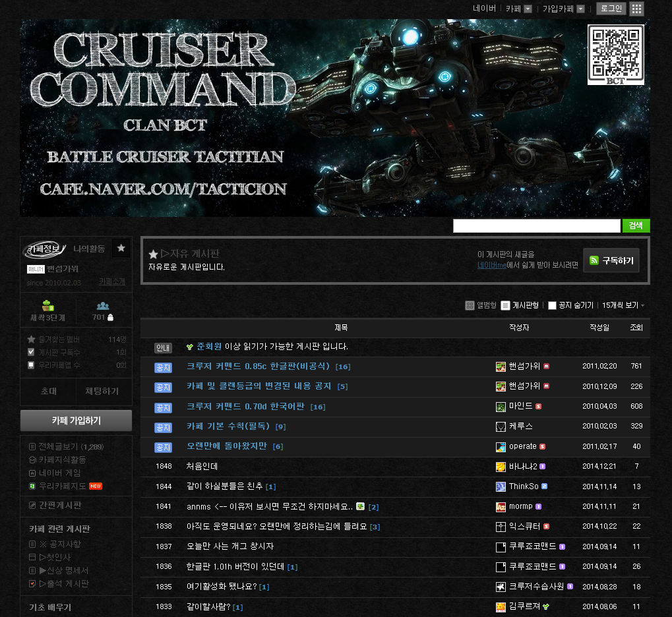Click 김쿠르져 author avatar icon
Image resolution: width=672 pixels, height=617 pixels.
pos(501,607)
